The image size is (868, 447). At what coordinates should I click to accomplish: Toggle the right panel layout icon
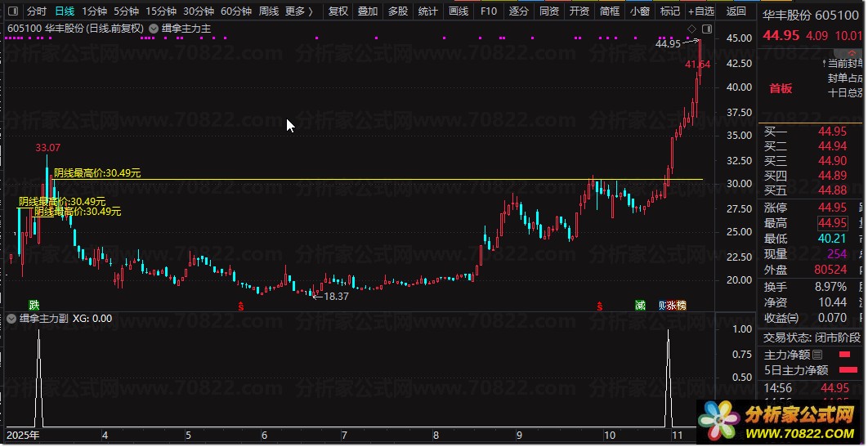707,29
